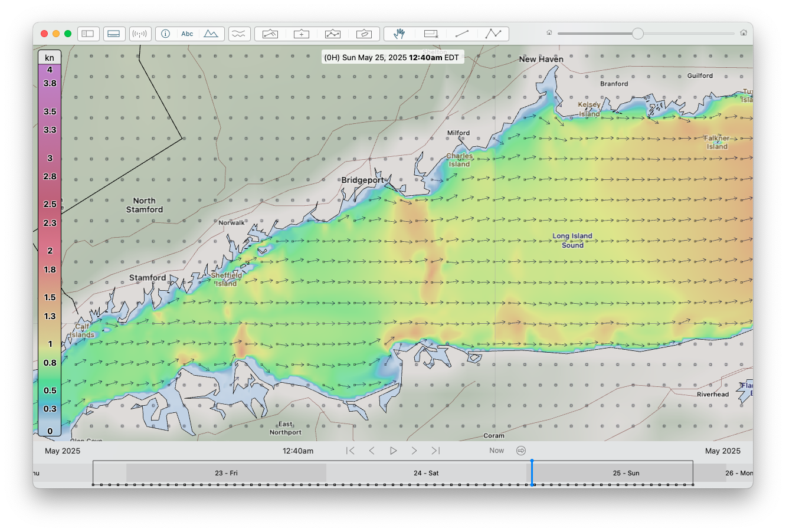Click North Stamford map label
The image size is (786, 532).
pos(145,205)
